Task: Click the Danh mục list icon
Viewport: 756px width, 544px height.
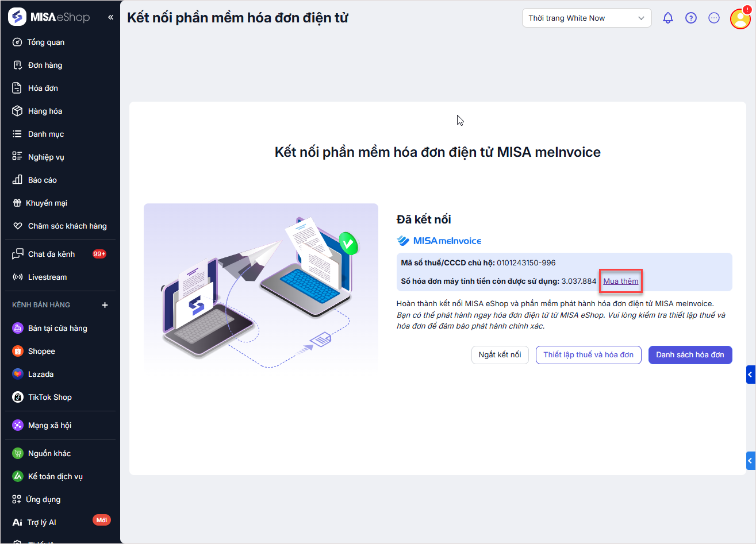Action: pyautogui.click(x=17, y=134)
